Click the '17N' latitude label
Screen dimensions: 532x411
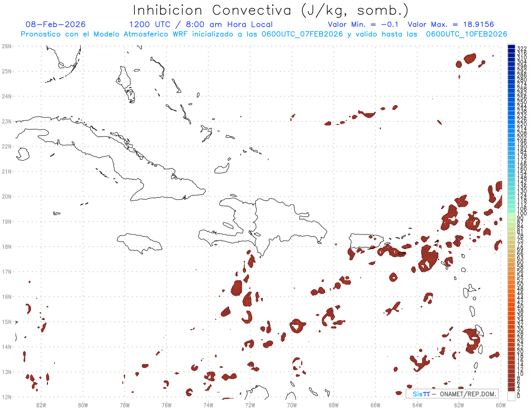click(x=6, y=271)
